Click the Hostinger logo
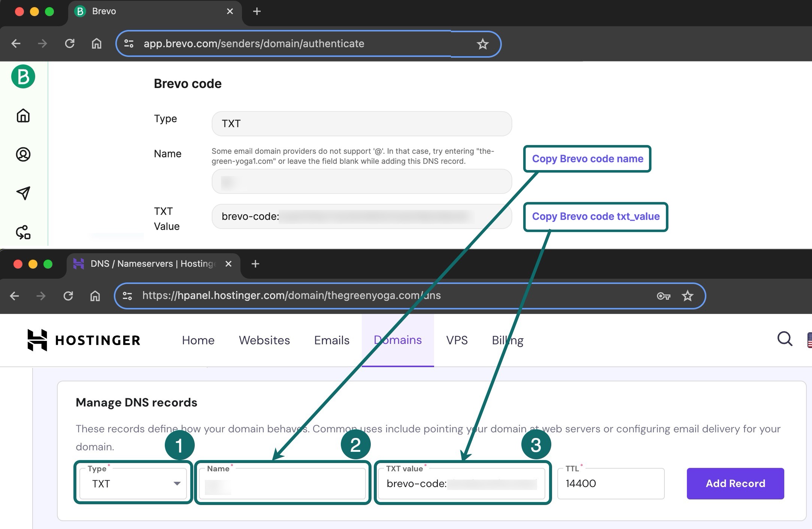Viewport: 812px width, 529px height. click(x=84, y=340)
